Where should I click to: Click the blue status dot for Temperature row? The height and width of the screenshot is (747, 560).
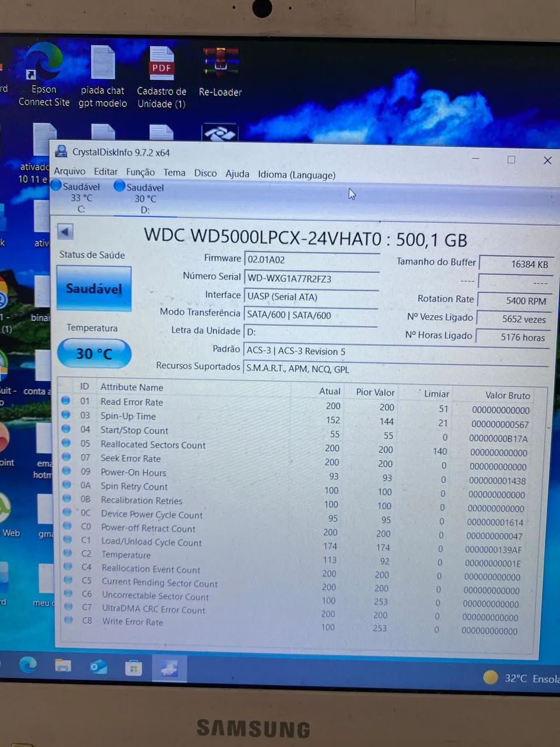point(68,552)
